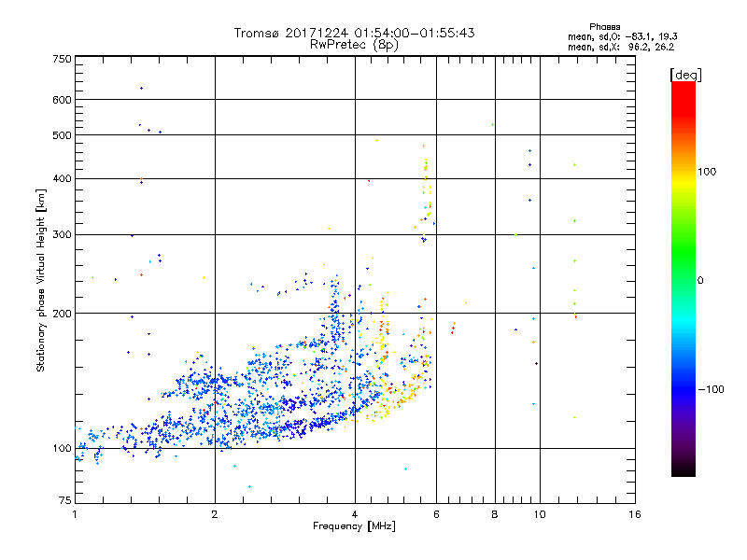Click the x-axis tick label '6'

(x=436, y=514)
